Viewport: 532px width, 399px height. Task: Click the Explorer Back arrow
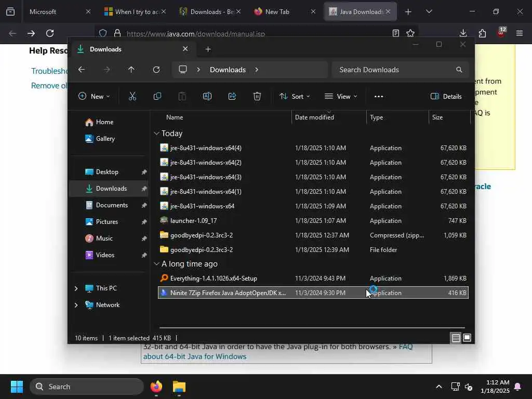[82, 70]
